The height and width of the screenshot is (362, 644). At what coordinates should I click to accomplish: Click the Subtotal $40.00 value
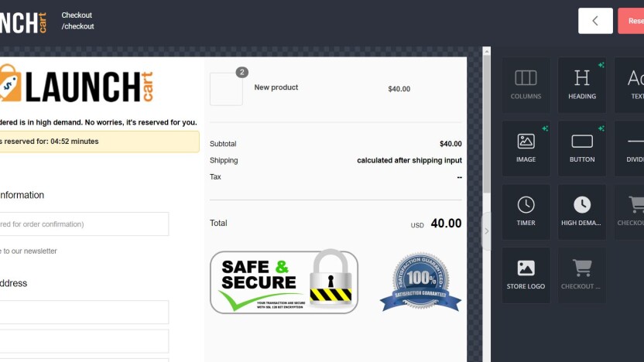pyautogui.click(x=450, y=144)
